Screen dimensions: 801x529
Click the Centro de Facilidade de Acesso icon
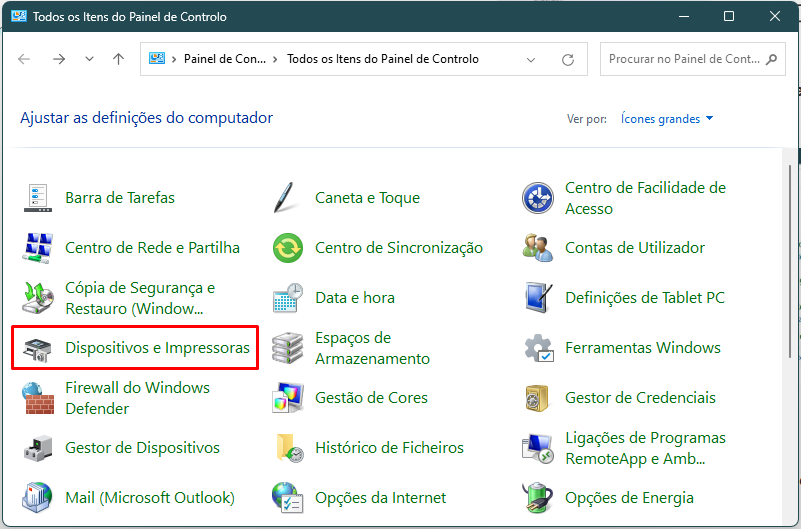[x=537, y=198]
